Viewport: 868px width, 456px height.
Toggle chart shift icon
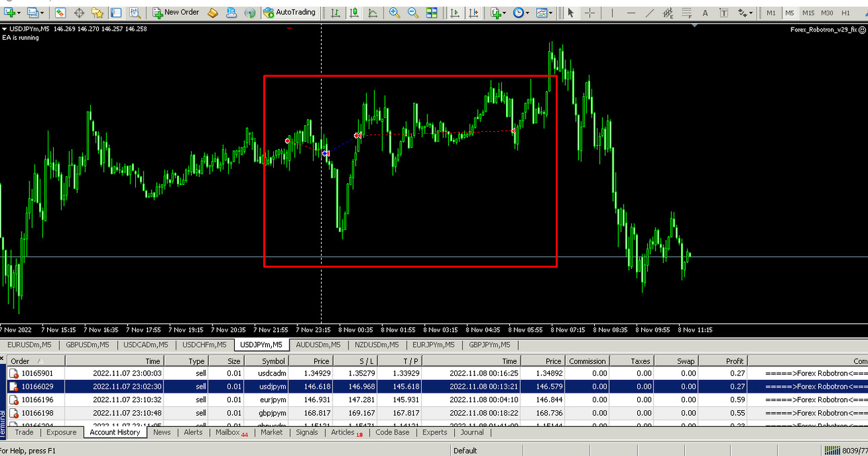coord(474,13)
